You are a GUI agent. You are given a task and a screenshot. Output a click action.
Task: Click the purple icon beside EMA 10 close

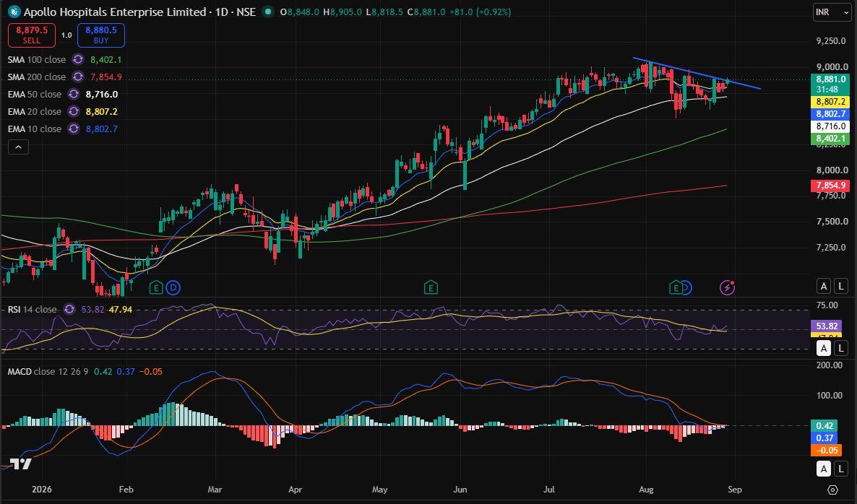74,129
